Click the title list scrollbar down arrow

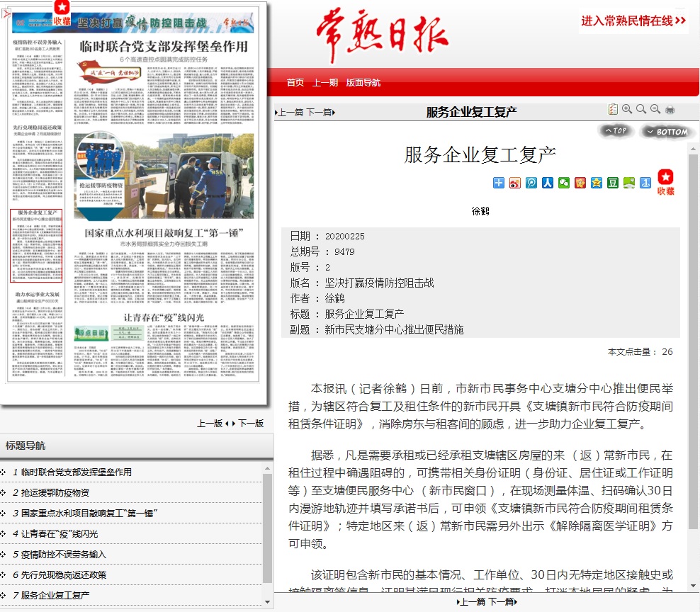click(267, 602)
